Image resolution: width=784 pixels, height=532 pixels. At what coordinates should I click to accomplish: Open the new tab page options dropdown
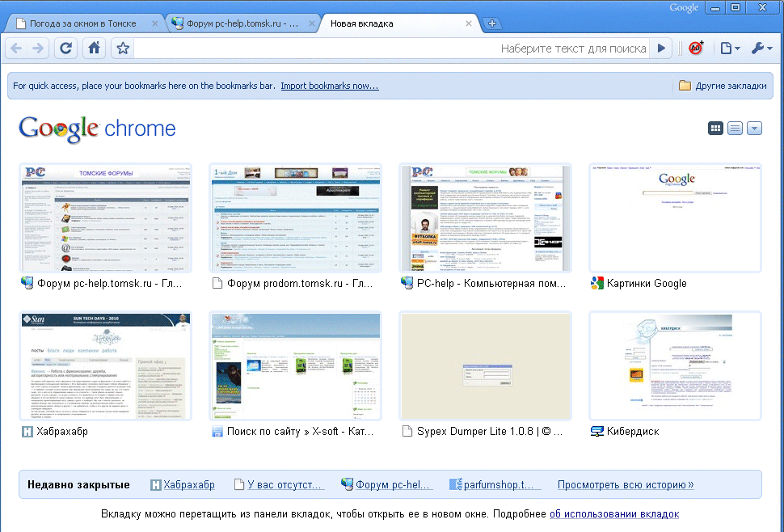coord(754,129)
